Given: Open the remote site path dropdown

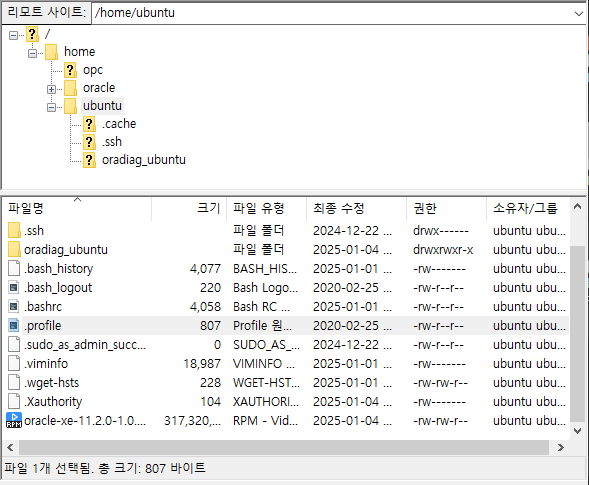Looking at the screenshot, I should (578, 14).
